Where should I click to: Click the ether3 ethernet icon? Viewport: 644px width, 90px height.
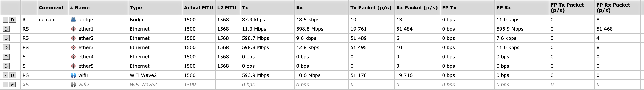pyautogui.click(x=73, y=47)
